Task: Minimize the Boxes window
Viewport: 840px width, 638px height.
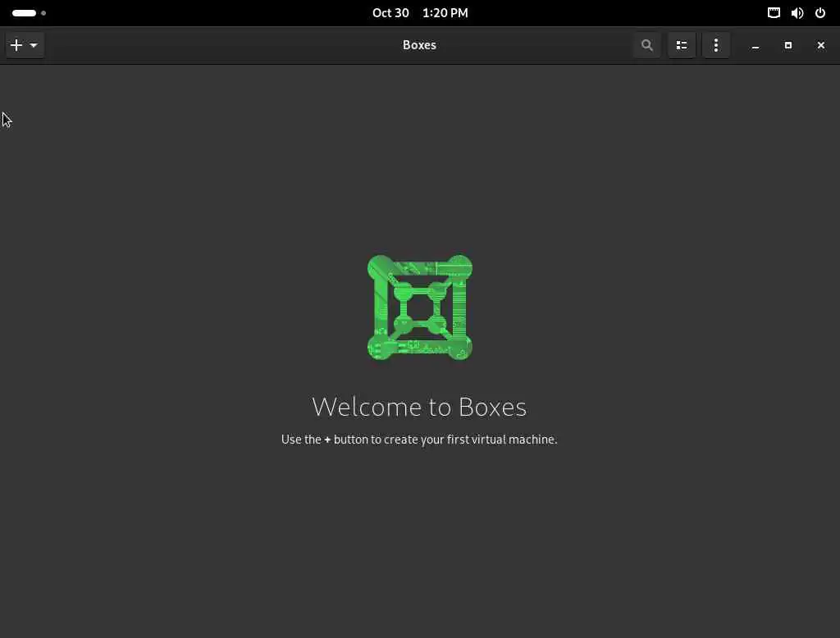Action: pyautogui.click(x=756, y=46)
